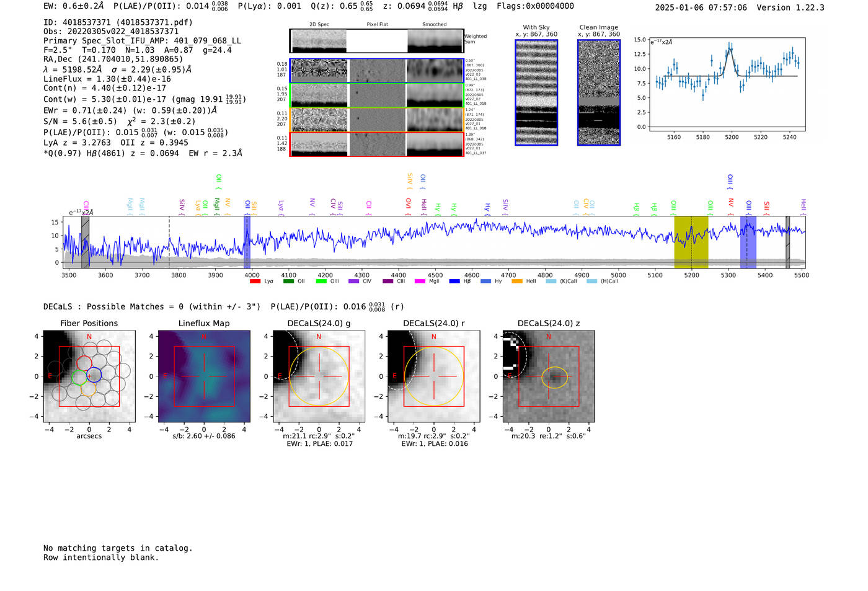Image resolution: width=868 pixels, height=591 pixels.
Task: Click the MgII magenta legend swatch
Action: coord(420,282)
